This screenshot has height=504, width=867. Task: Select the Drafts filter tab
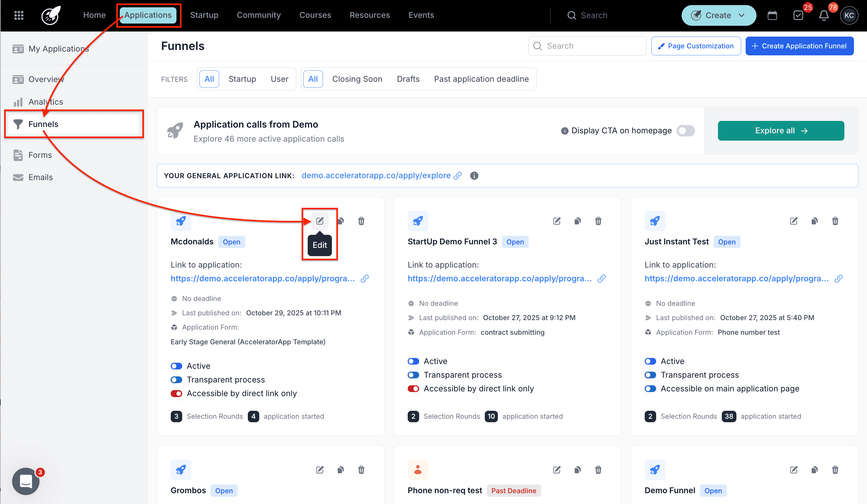408,79
